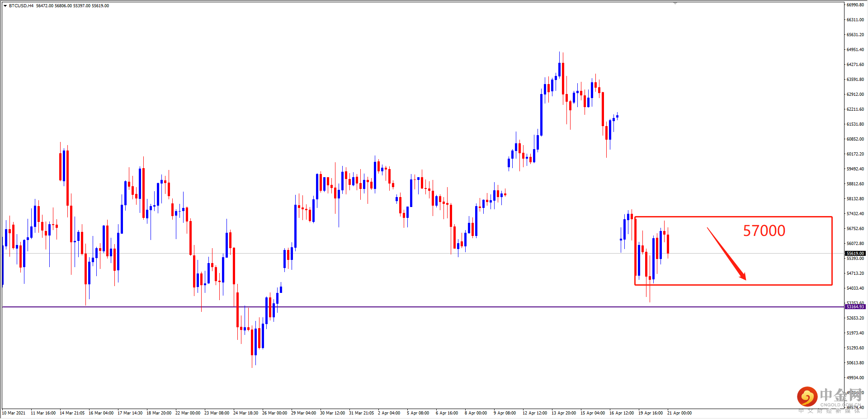The width and height of the screenshot is (868, 419).
Task: Click the 14 Mar 21:05 time label
Action: coord(72,413)
